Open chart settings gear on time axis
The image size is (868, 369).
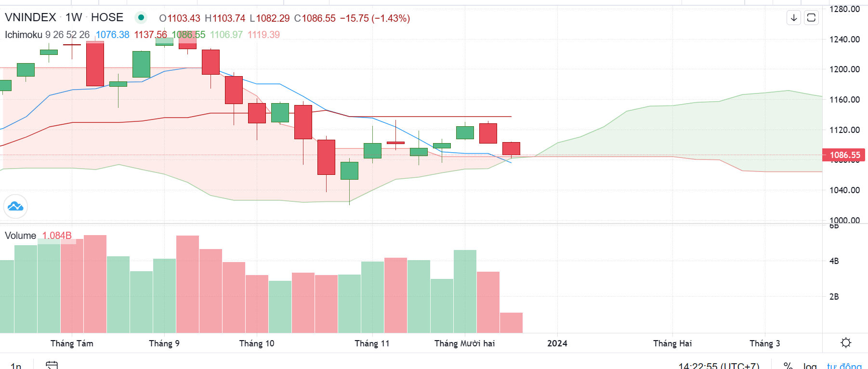point(845,343)
